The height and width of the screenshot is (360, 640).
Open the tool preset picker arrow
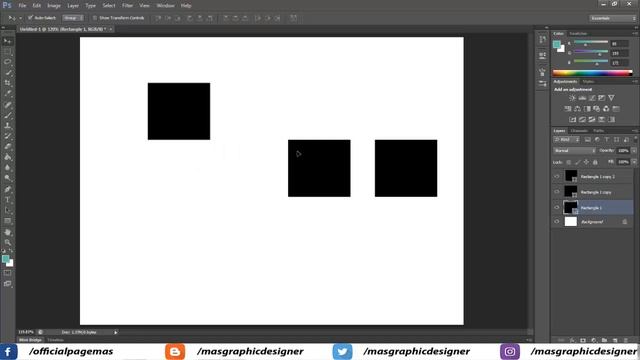20,18
